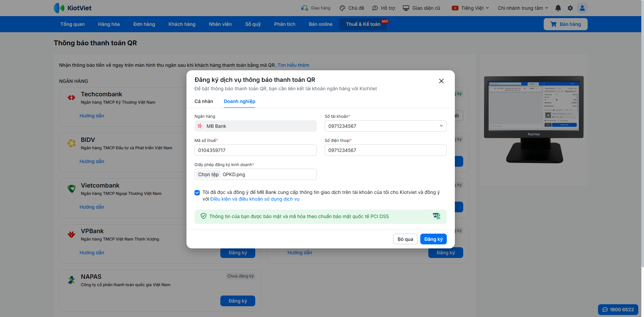Viewport: 644px width, 317px height.
Task: Open VPBank Hướng dẫn link
Action: tap(92, 253)
